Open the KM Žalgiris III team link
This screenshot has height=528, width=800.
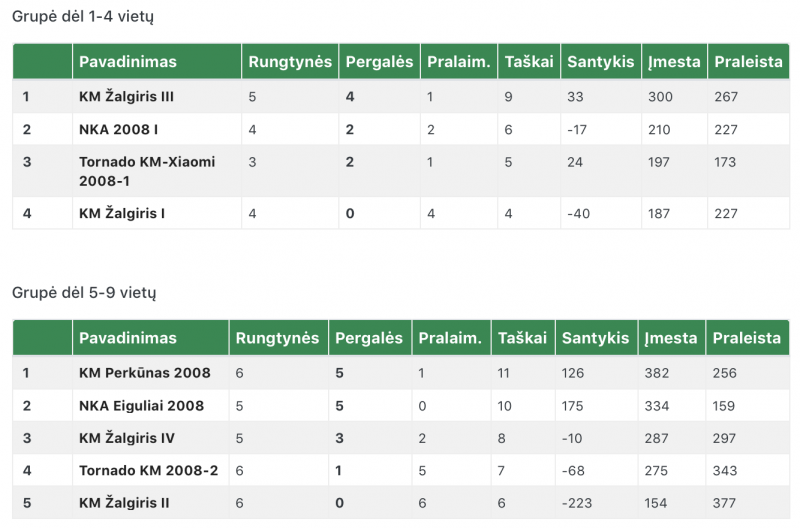click(126, 96)
